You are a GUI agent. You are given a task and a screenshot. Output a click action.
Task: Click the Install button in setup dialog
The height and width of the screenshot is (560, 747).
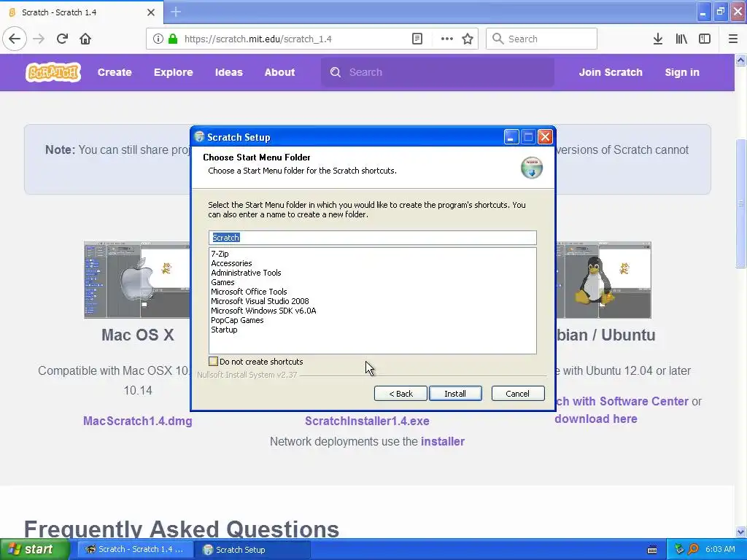[x=455, y=394]
